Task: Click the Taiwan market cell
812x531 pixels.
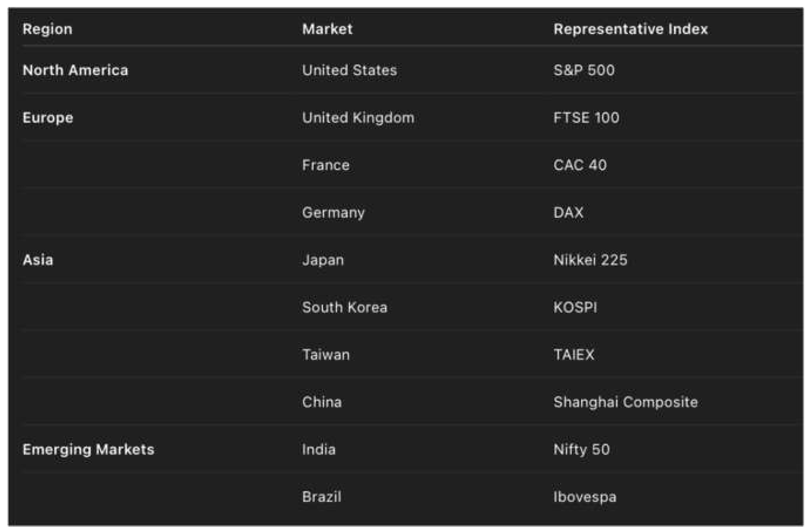Action: tap(326, 355)
